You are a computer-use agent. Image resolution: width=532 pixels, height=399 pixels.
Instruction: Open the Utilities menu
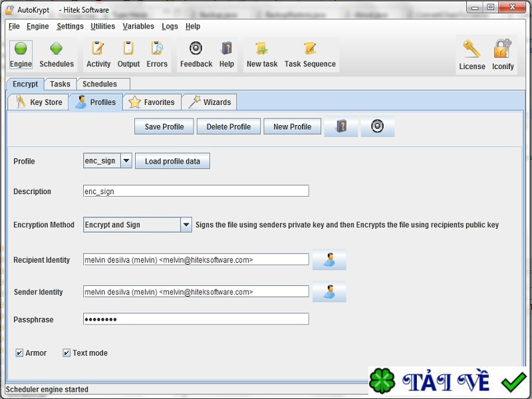click(x=103, y=27)
